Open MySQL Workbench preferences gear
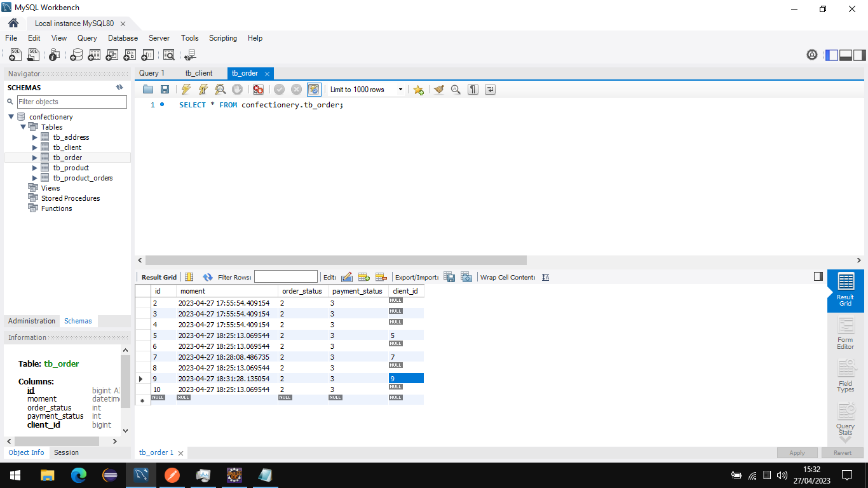Viewport: 868px width, 488px height. click(812, 55)
